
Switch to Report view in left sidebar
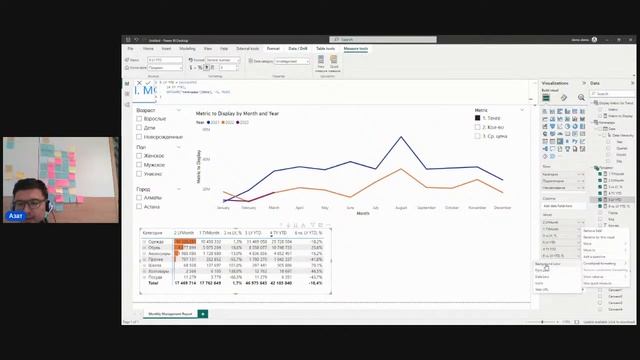pyautogui.click(x=127, y=83)
